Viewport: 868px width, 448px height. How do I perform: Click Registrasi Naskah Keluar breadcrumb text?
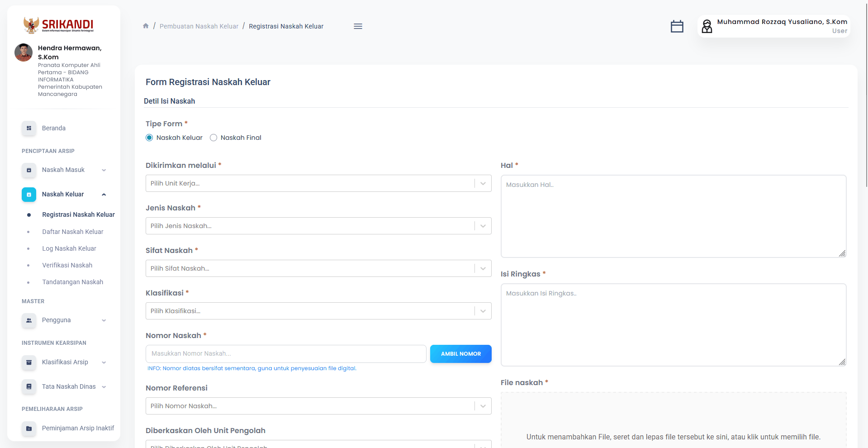(x=286, y=26)
